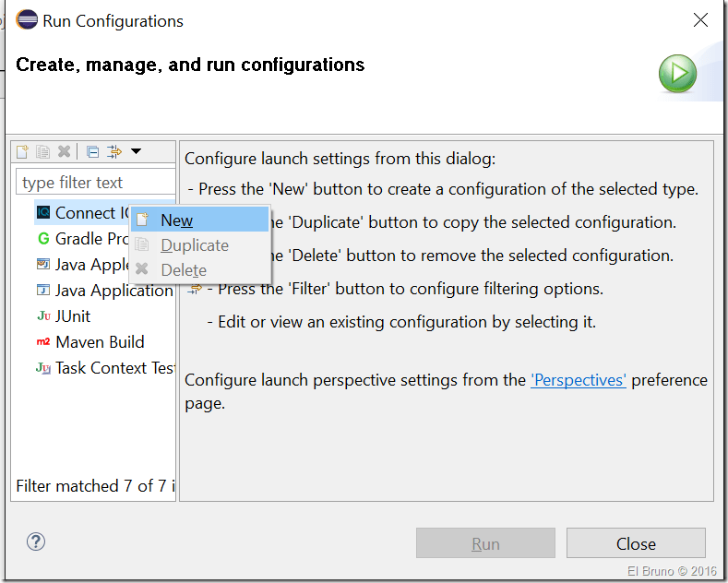Click the Close button
The image size is (728, 583).
click(x=636, y=543)
